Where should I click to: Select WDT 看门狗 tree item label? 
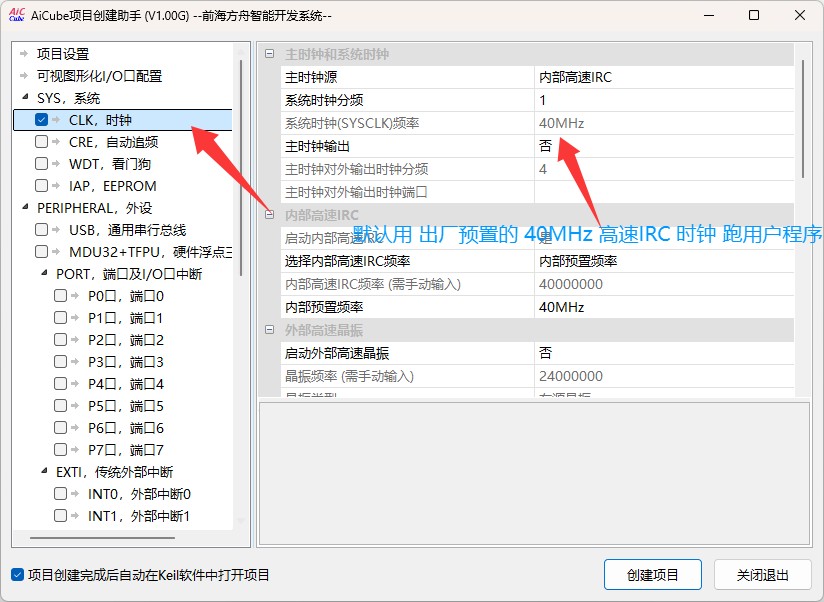click(x=110, y=164)
